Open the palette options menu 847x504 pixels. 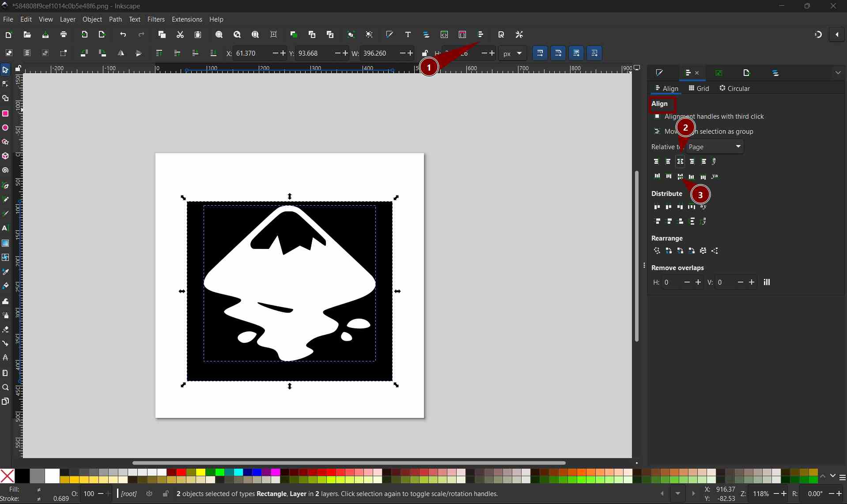[x=843, y=478]
